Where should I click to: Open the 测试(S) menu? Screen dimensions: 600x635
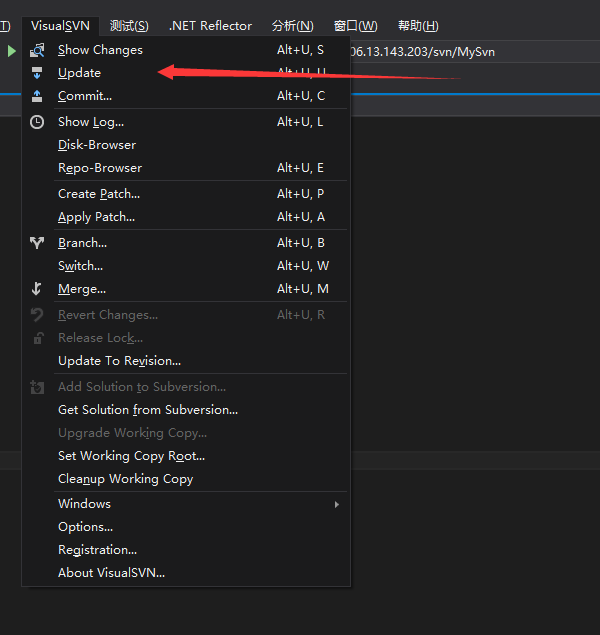(x=129, y=26)
